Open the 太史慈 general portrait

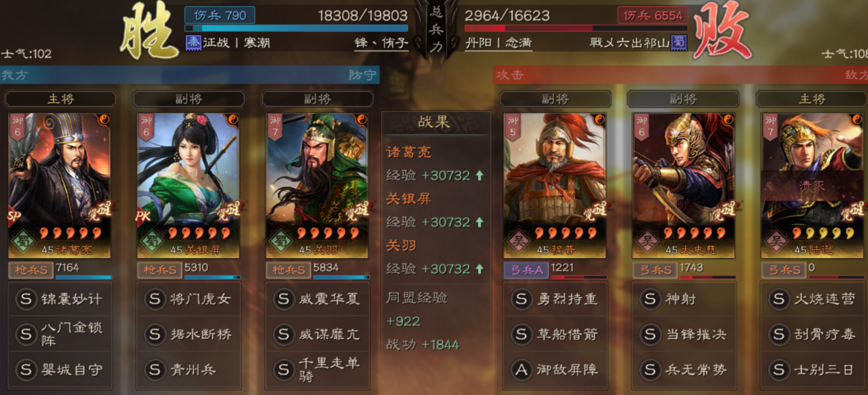tap(684, 186)
